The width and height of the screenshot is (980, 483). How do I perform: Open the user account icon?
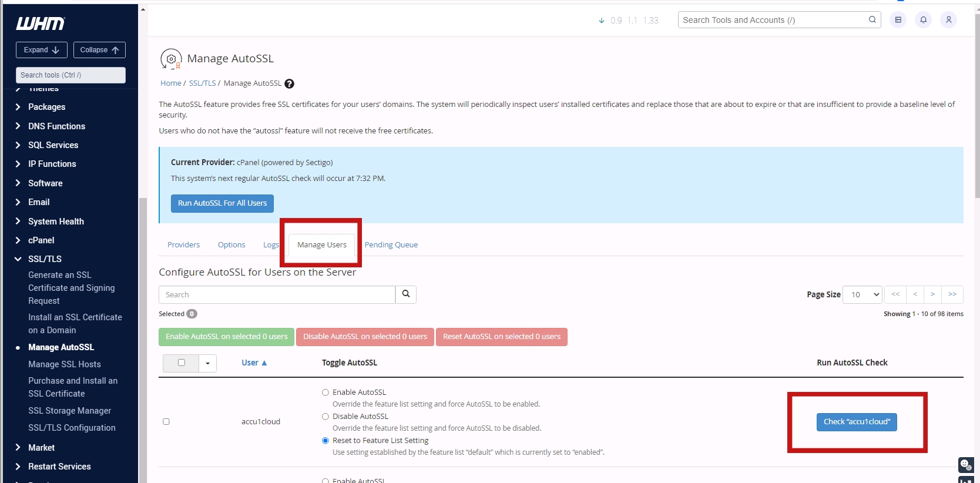948,20
